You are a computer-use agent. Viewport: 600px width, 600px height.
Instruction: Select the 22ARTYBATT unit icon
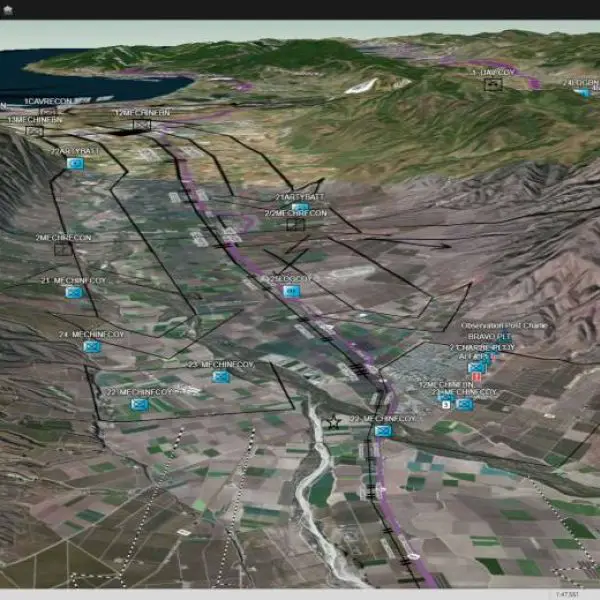click(74, 163)
